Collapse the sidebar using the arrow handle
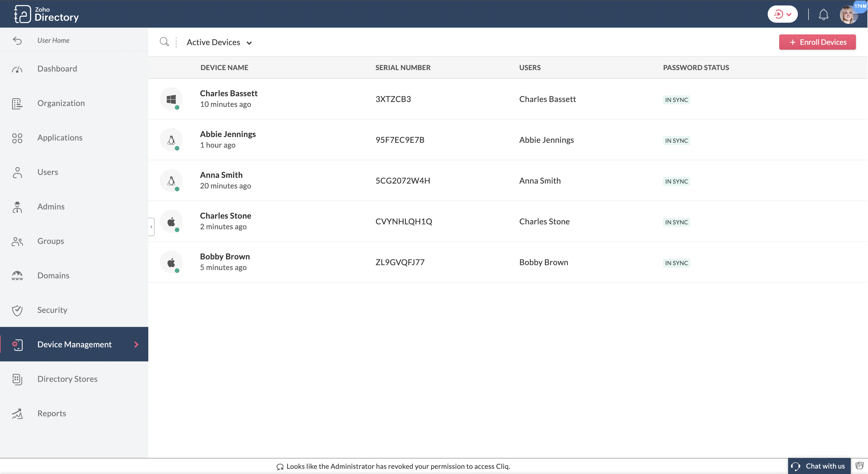868x474 pixels. [x=151, y=227]
